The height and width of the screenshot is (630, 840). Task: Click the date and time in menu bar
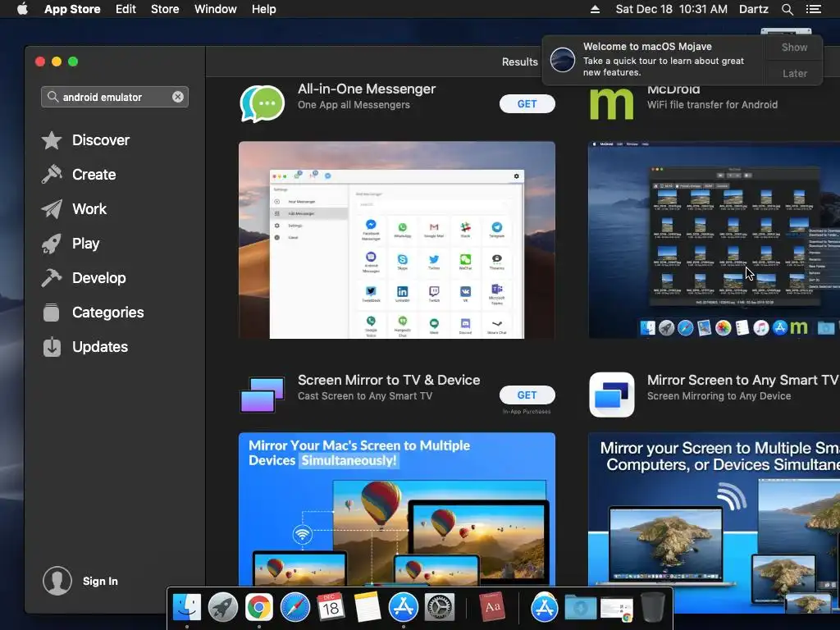[x=671, y=9]
